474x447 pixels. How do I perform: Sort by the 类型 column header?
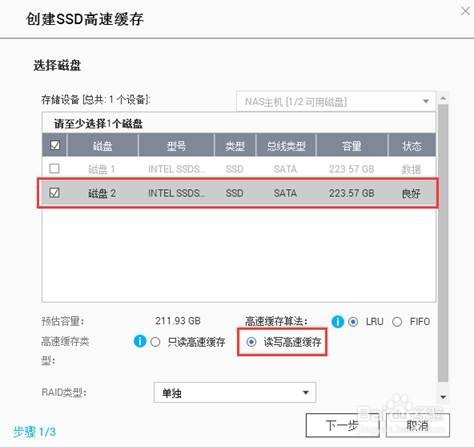pyautogui.click(x=235, y=146)
